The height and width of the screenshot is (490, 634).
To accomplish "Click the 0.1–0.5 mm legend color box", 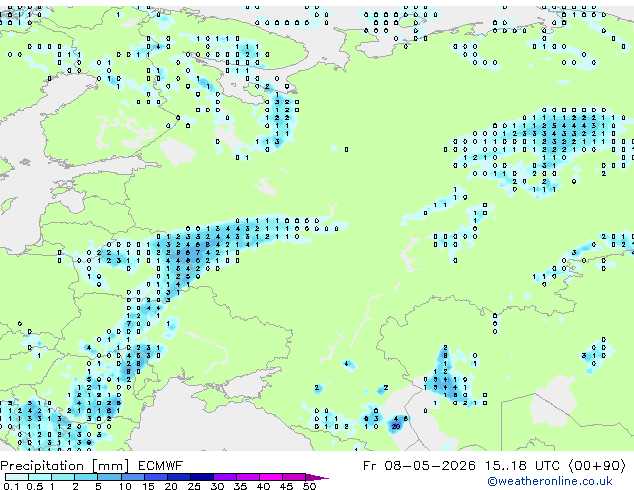I will click(x=17, y=477).
